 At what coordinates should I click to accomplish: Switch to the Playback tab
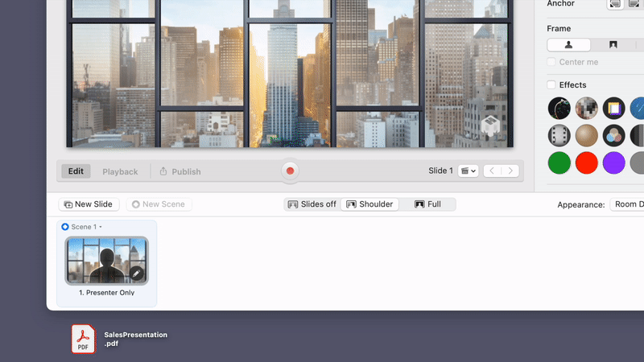click(120, 171)
